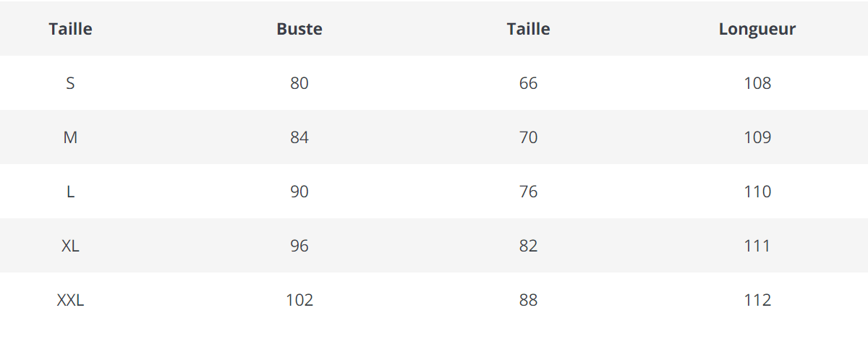
Task: Click the L size row label
Action: tap(70, 192)
